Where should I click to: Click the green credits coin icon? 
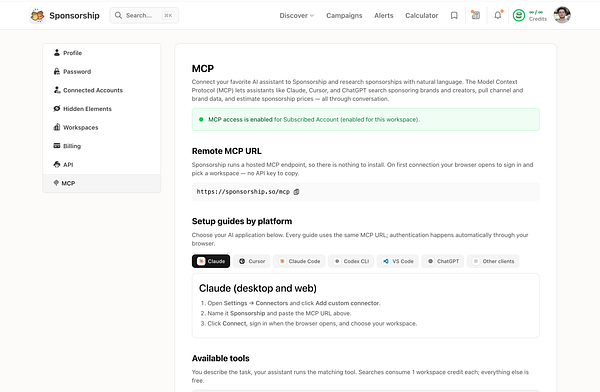click(x=518, y=15)
